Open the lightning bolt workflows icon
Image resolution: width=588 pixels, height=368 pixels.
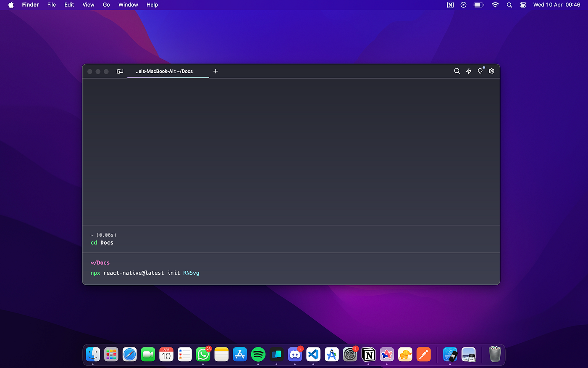(x=469, y=71)
